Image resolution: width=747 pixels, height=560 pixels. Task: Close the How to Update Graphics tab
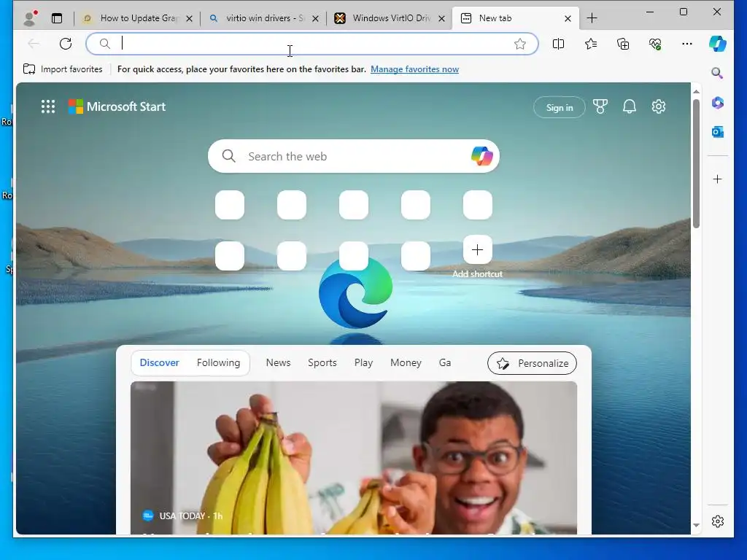[x=189, y=18]
